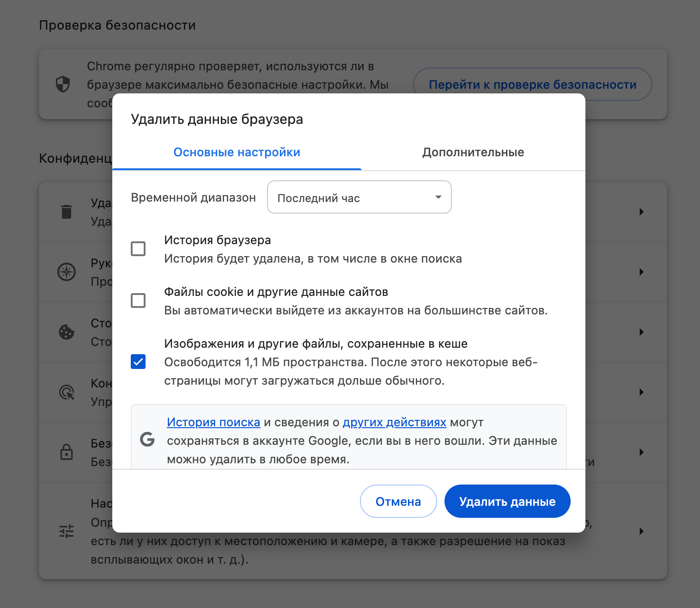Select the compass icon in the sidebar list
The height and width of the screenshot is (608, 700).
[x=67, y=272]
